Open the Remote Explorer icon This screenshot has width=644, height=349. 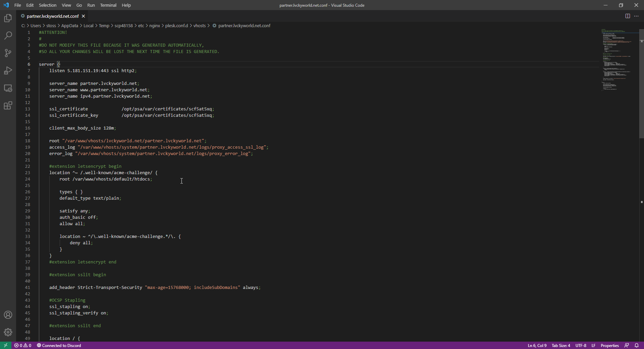(x=8, y=88)
